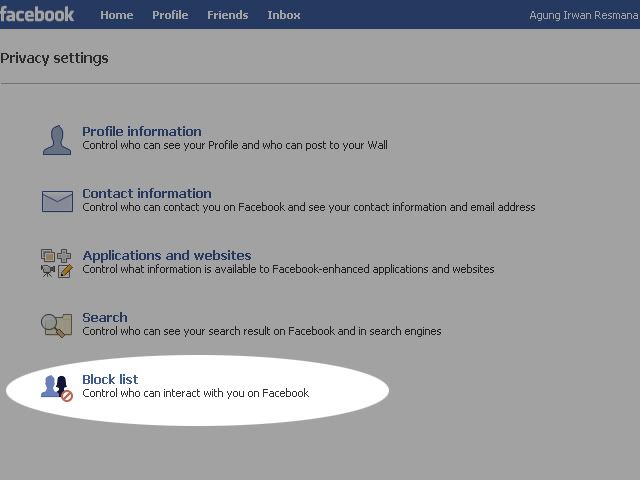Image resolution: width=640 pixels, height=480 pixels.
Task: Click the Profile information person icon
Action: pyautogui.click(x=57, y=139)
